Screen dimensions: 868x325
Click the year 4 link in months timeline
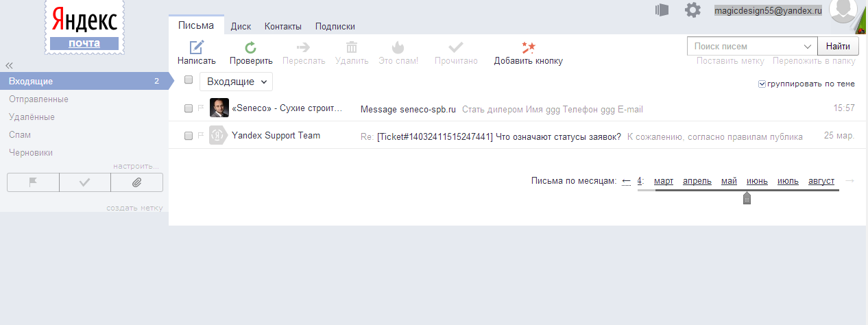(640, 181)
